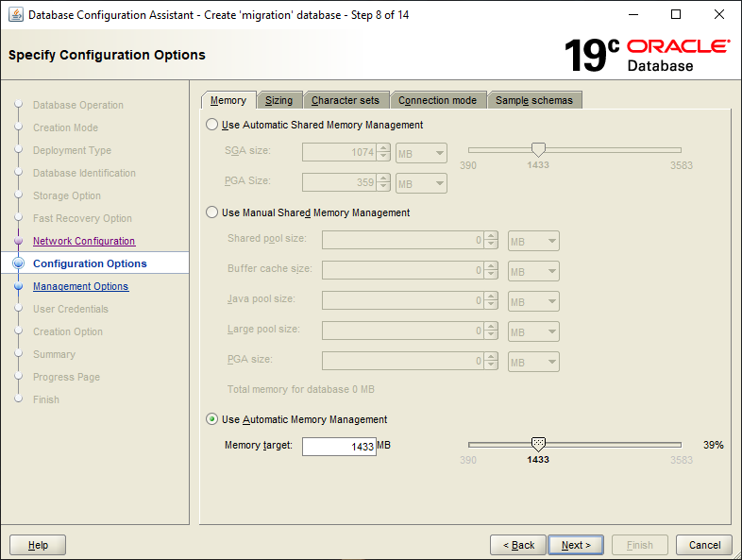Click the Java application icon in title bar
Viewport: 742px width, 560px height.
16,15
